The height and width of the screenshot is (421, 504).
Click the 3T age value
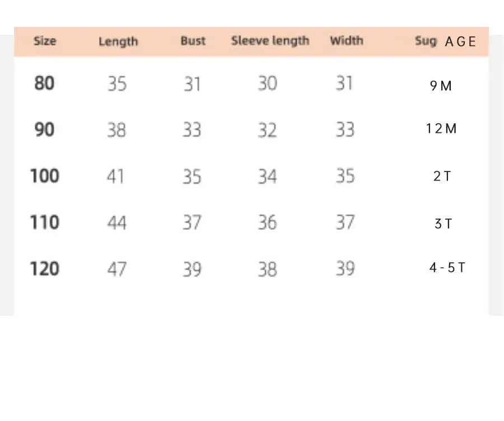(443, 224)
